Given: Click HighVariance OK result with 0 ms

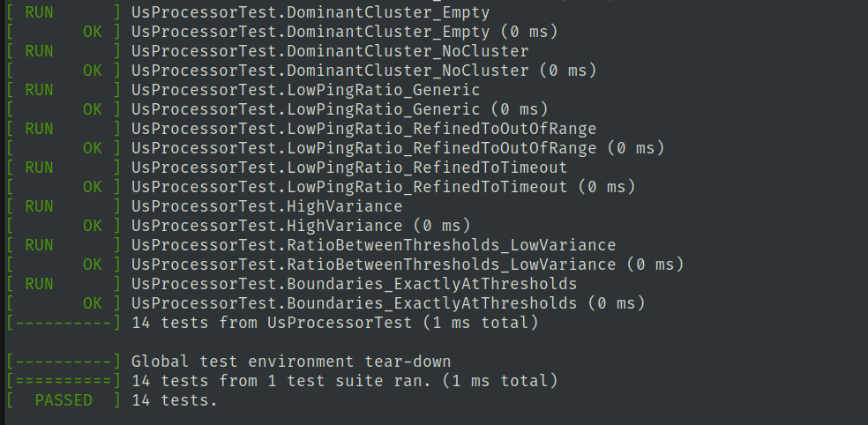Looking at the screenshot, I should point(300,226).
